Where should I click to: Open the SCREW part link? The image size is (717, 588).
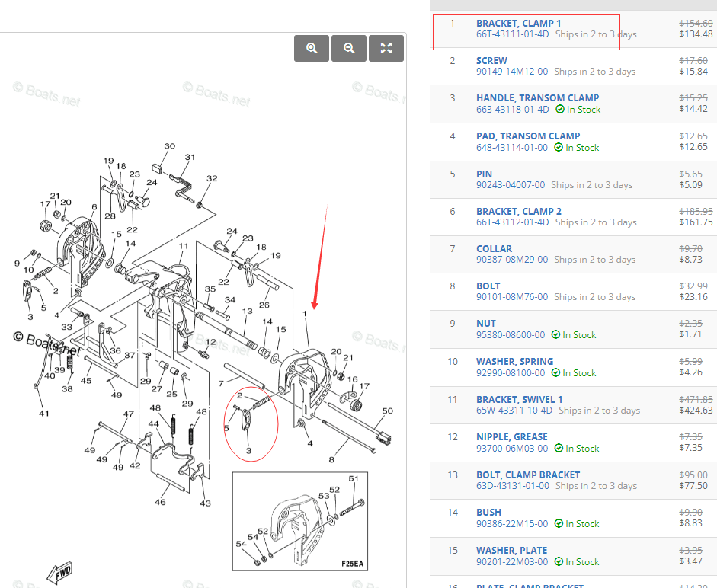pyautogui.click(x=491, y=60)
